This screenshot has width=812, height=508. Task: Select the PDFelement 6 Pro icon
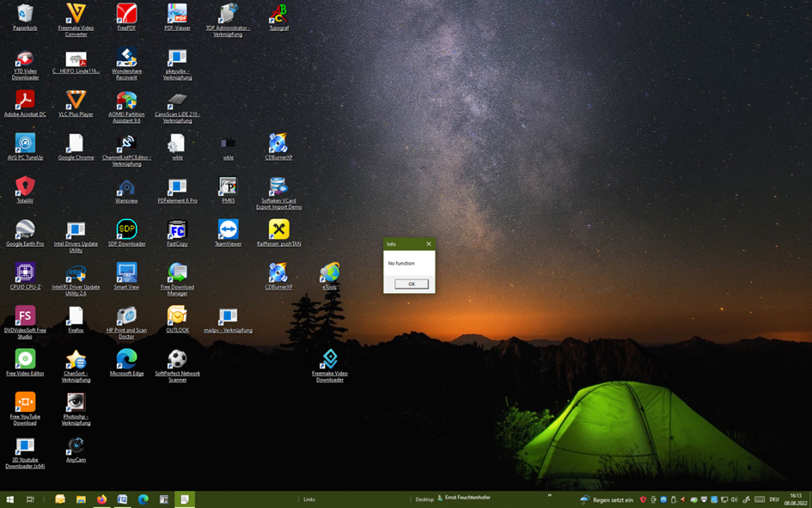click(177, 191)
